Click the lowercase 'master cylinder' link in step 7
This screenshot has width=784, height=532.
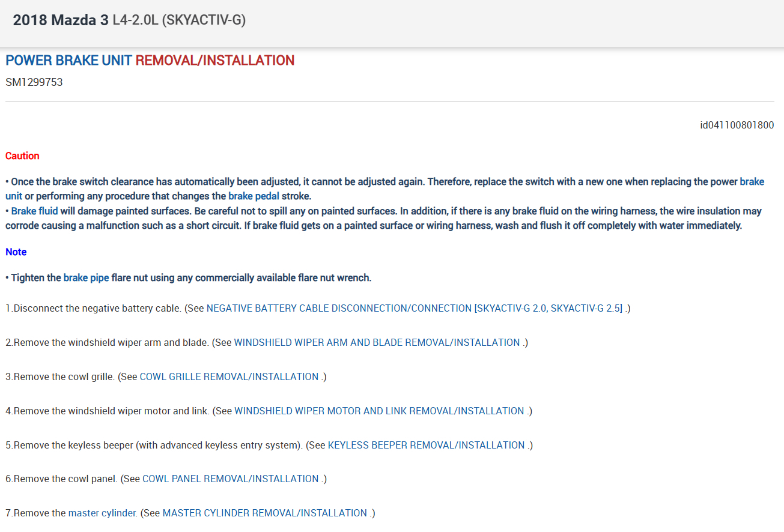click(x=102, y=513)
